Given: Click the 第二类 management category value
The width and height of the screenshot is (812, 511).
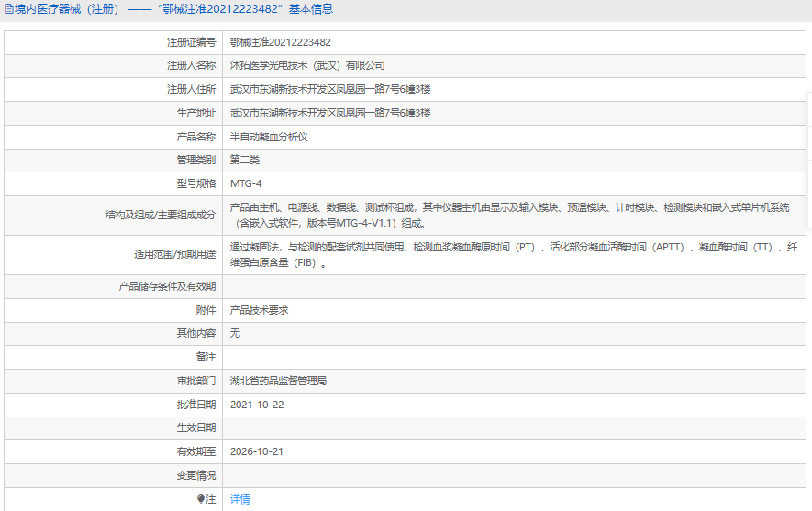Looking at the screenshot, I should (245, 161).
